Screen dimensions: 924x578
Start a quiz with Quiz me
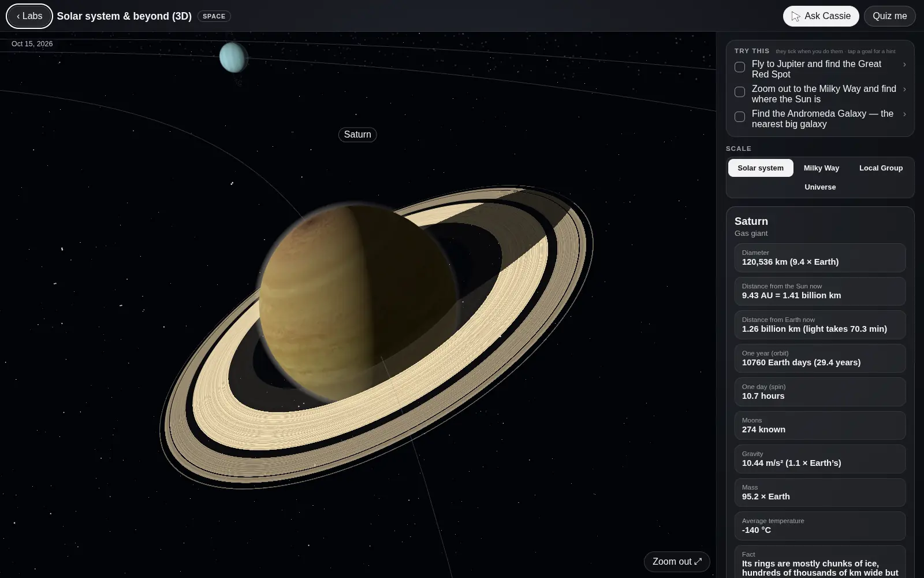click(x=889, y=16)
